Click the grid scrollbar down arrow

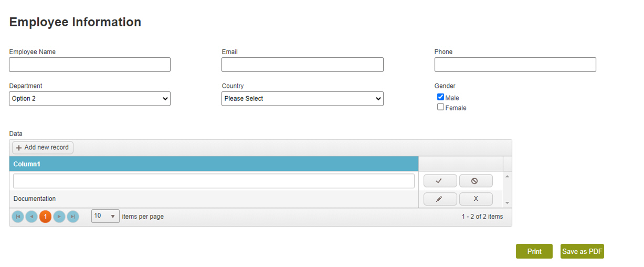click(x=507, y=203)
